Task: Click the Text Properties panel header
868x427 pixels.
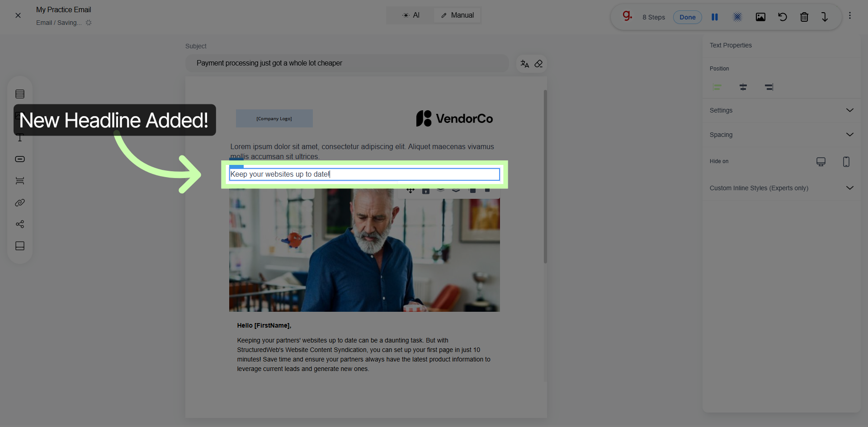Action: pyautogui.click(x=731, y=45)
